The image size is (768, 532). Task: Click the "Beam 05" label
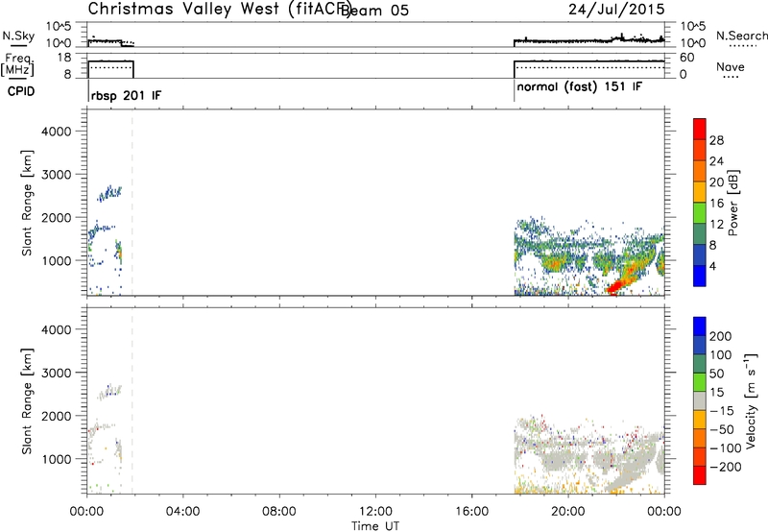tap(374, 11)
